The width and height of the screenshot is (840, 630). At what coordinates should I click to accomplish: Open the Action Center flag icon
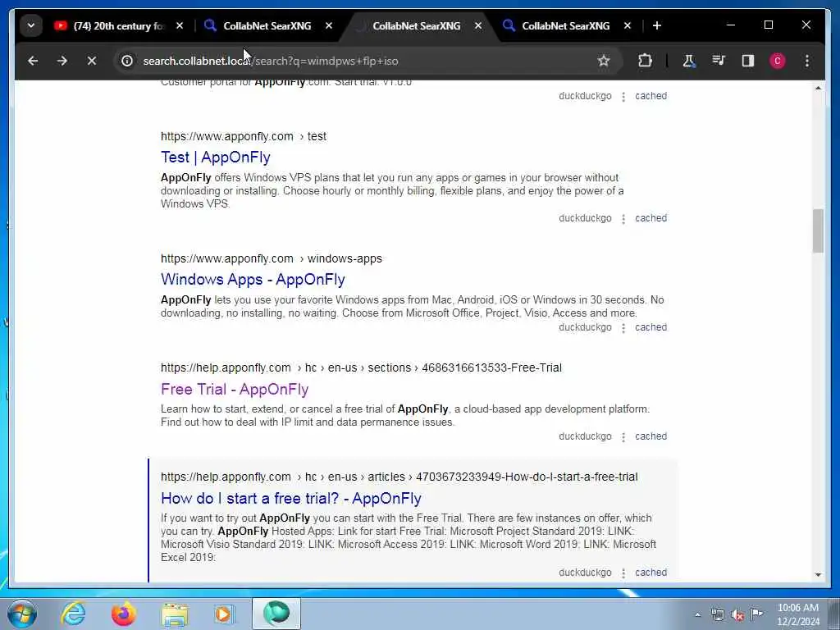tap(757, 614)
